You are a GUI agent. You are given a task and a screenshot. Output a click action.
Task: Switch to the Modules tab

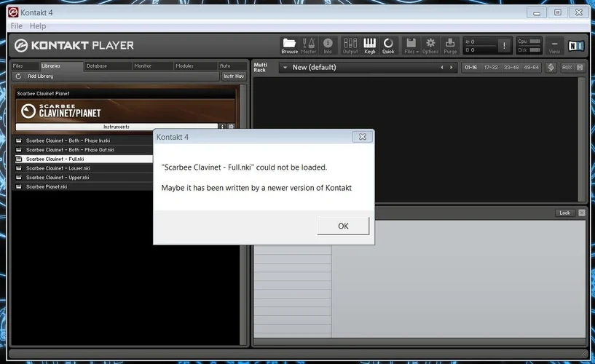[195, 66]
